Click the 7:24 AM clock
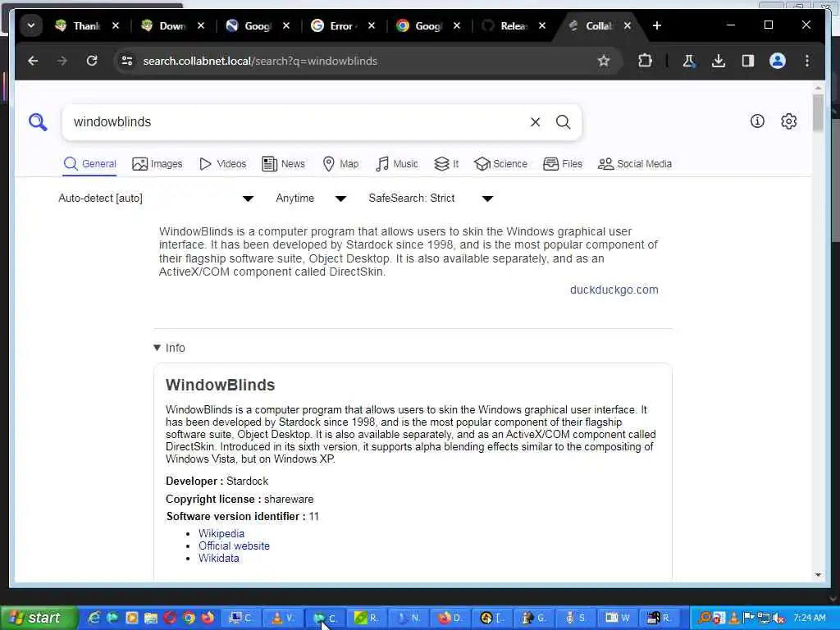This screenshot has width=840, height=630. click(x=810, y=618)
